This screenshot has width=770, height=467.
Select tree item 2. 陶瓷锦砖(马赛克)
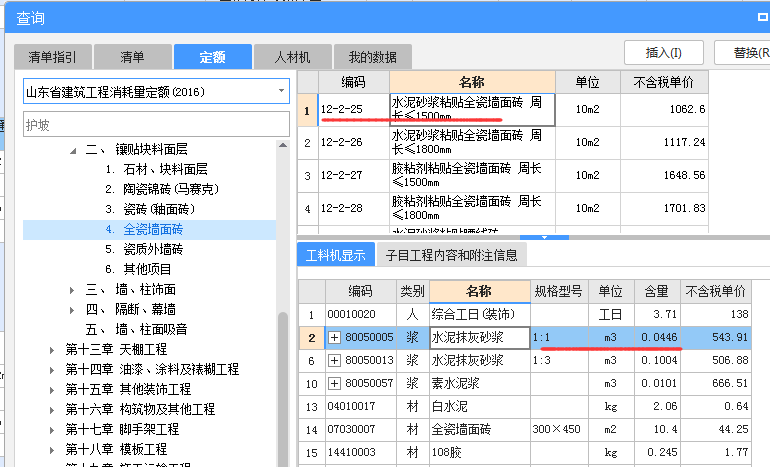(162, 190)
